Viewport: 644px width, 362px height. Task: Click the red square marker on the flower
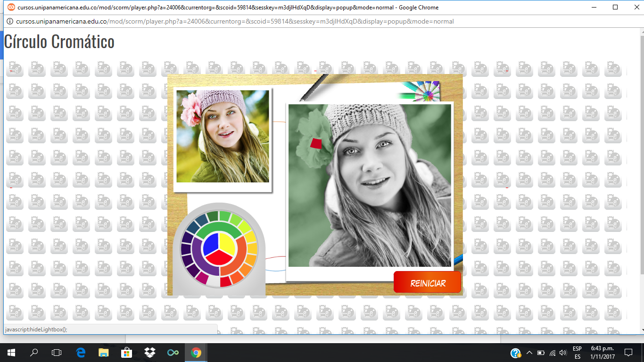[316, 143]
